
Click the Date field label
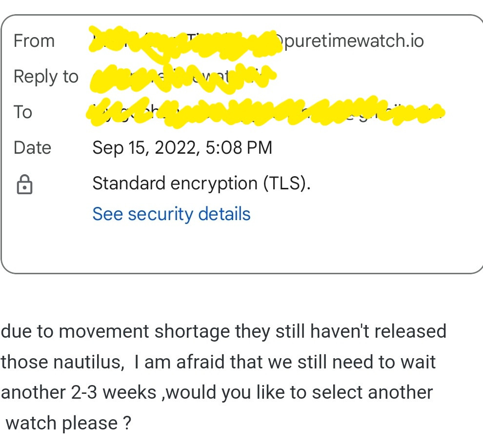point(32,147)
